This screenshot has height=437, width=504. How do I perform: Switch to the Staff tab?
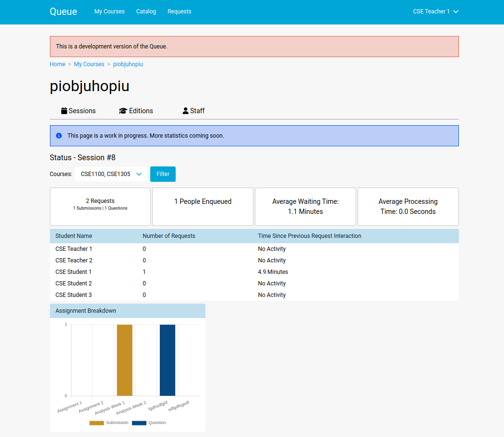193,111
